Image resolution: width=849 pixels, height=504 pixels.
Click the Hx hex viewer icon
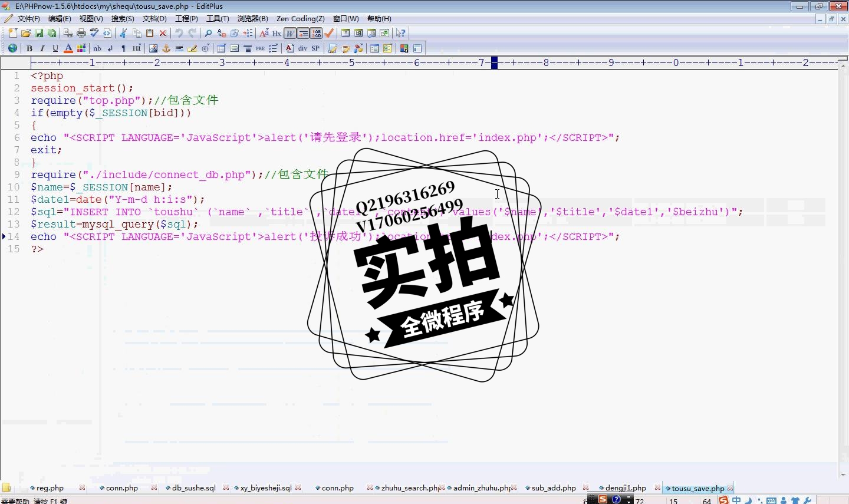(277, 33)
